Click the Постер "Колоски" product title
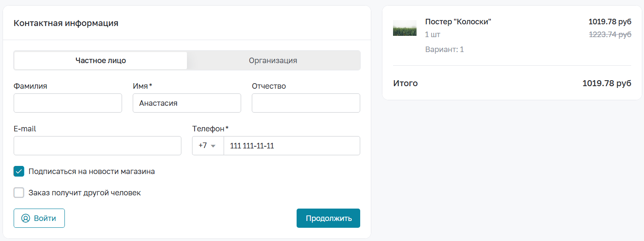This screenshot has height=241, width=644. point(458,22)
